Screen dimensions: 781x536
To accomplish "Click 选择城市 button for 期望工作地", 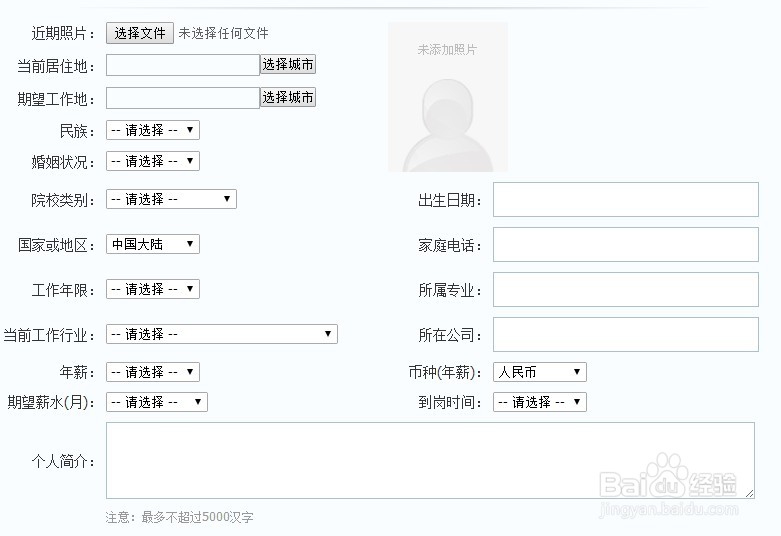I will point(288,97).
